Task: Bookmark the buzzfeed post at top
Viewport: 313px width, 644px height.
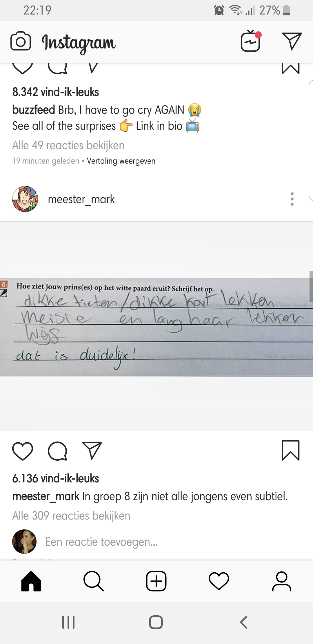Action: [290, 68]
